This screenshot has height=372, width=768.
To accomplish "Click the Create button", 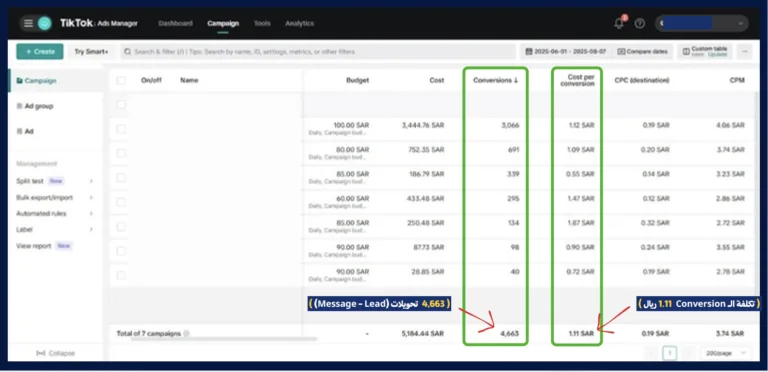I will pos(40,51).
